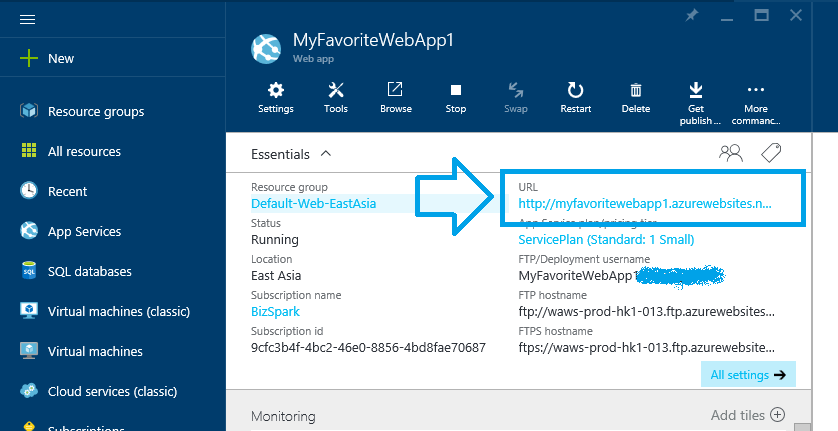The image size is (838, 431).
Task: Pin the blade with pin icon
Action: coord(692,16)
